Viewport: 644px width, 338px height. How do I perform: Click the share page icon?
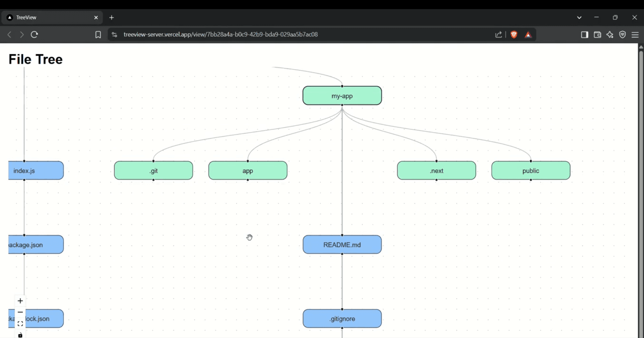coord(498,35)
